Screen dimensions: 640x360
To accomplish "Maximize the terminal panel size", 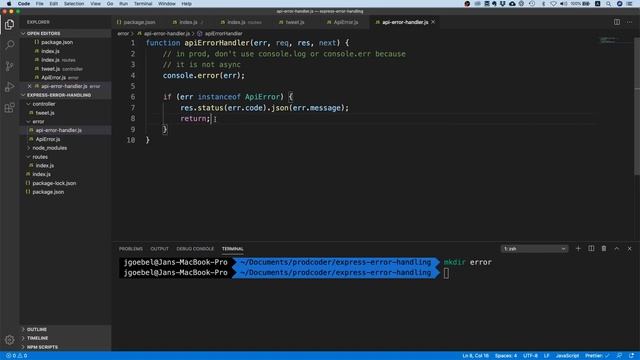I will pos(617,249).
